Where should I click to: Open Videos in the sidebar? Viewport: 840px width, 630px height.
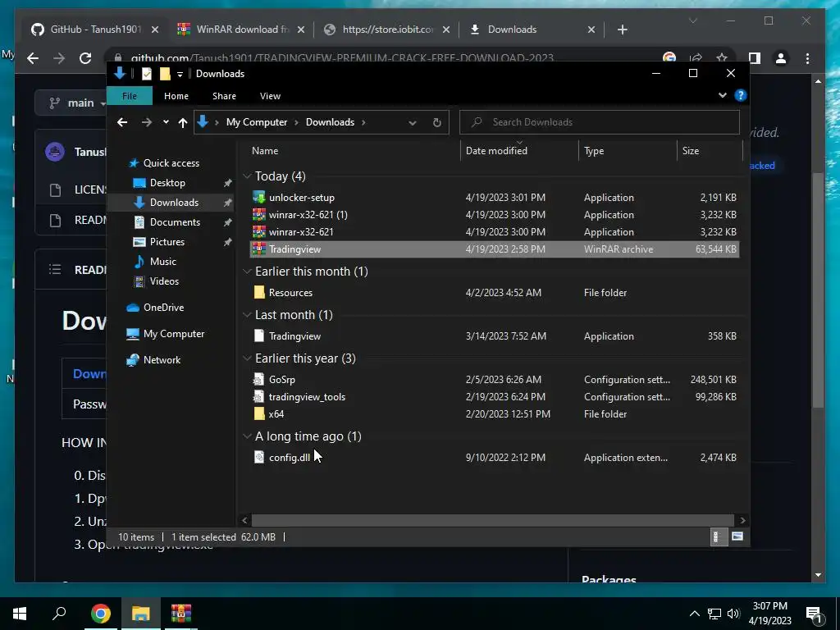(164, 281)
